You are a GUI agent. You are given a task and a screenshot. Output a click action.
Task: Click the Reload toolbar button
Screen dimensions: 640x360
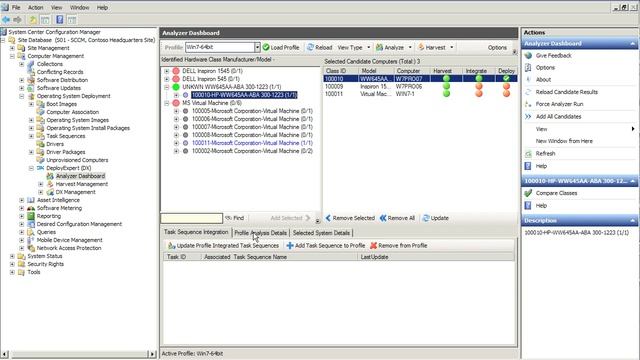[x=320, y=47]
